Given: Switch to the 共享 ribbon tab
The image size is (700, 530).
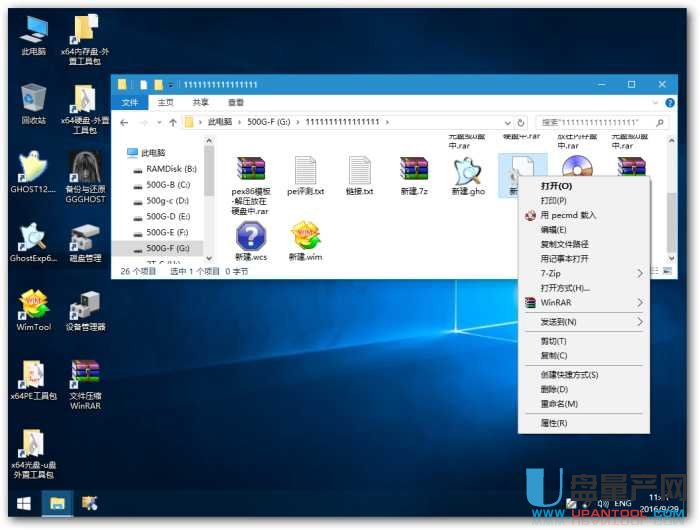Looking at the screenshot, I should pos(200,102).
